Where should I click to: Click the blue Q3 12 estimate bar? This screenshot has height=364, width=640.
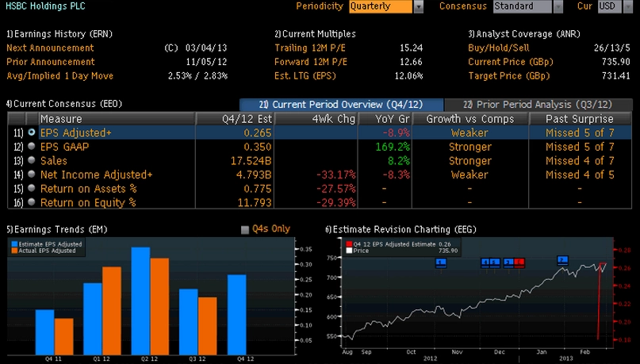(189, 322)
